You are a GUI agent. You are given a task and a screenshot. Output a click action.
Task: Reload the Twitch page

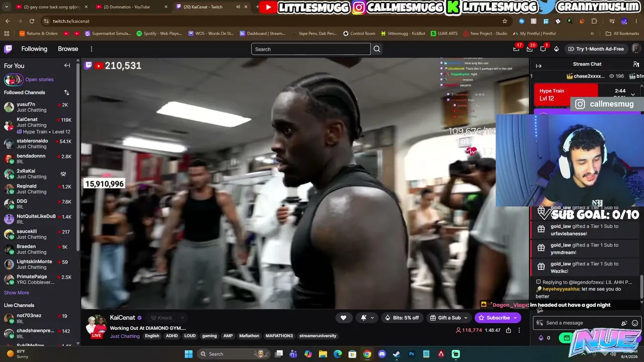click(x=32, y=21)
